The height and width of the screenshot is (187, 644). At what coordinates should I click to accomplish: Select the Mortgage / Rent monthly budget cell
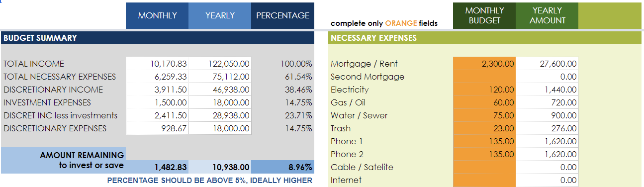coord(484,64)
